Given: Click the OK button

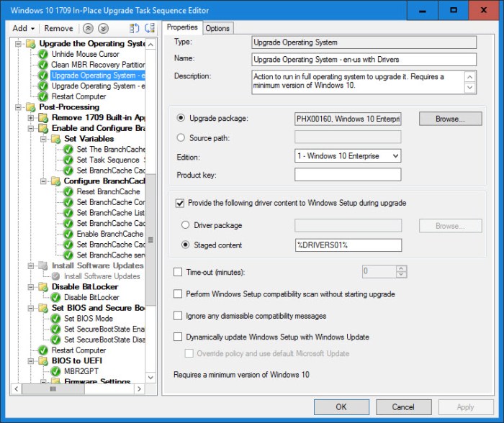Looking at the screenshot, I should click(x=341, y=407).
